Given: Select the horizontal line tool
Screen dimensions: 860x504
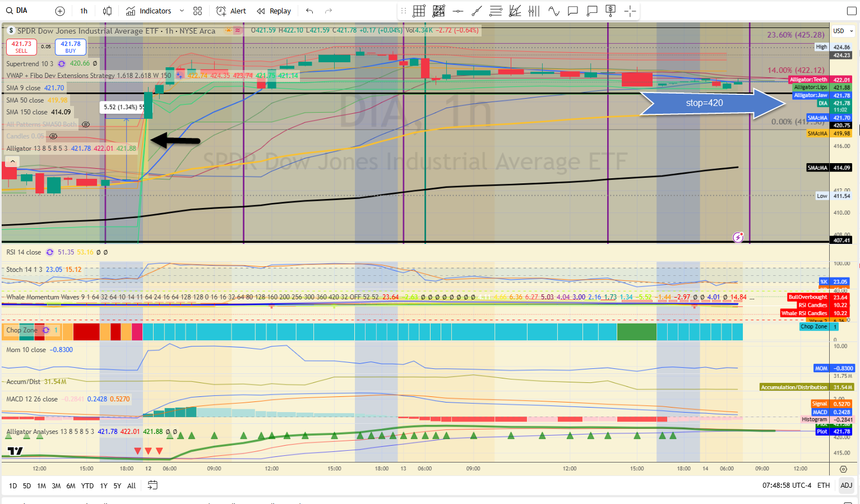Looking at the screenshot, I should coord(457,11).
